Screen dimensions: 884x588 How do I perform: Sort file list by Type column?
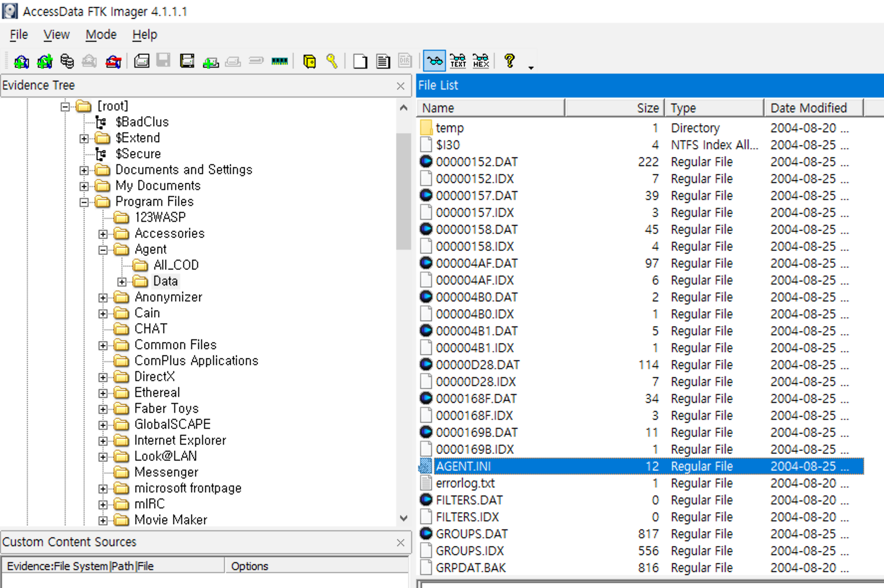click(714, 108)
